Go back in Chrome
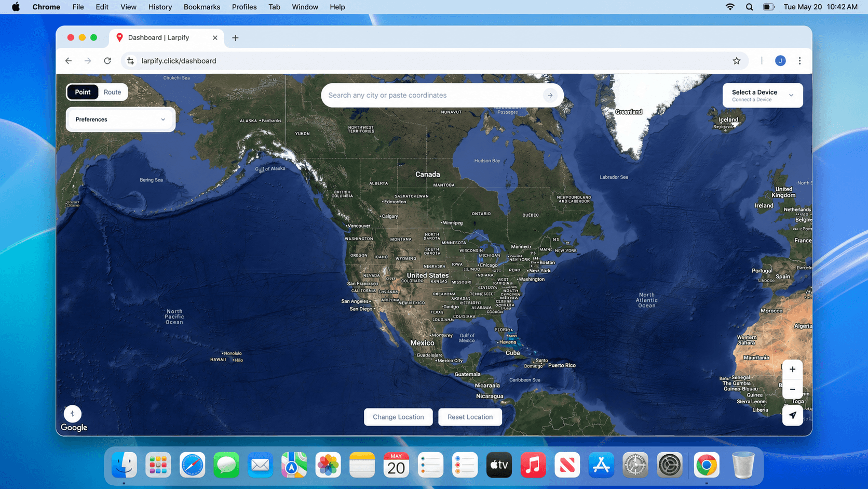This screenshot has height=489, width=868. pos(69,61)
